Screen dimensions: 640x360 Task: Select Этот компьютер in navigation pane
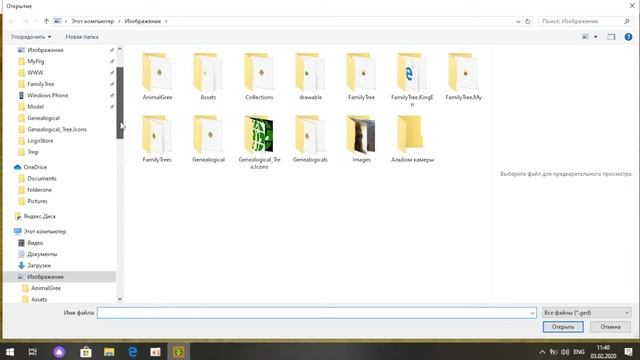click(44, 231)
